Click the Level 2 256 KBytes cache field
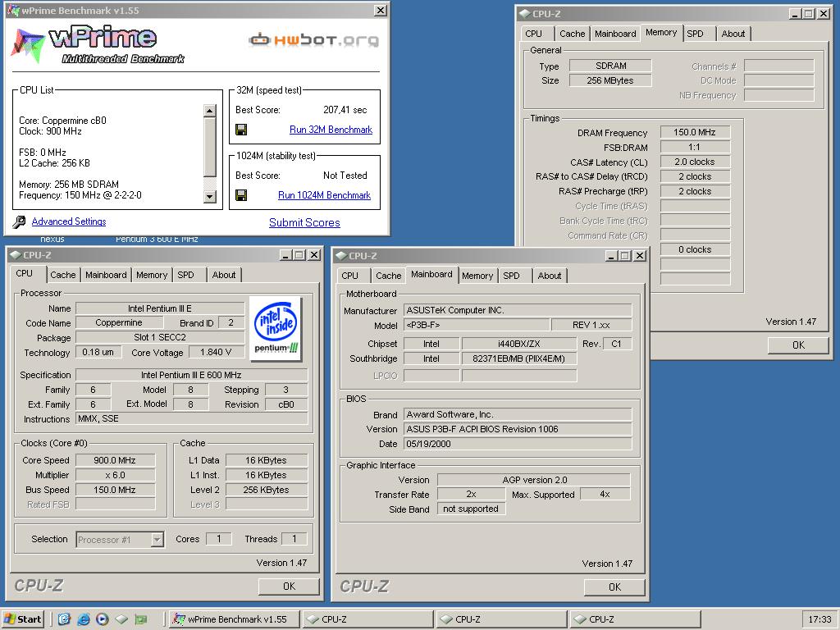This screenshot has width=840, height=630. (x=267, y=490)
